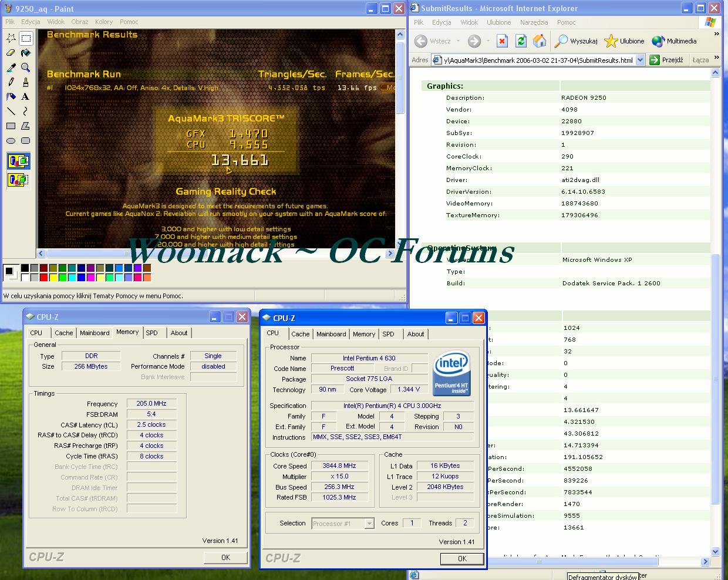Pick the yellow color swatch in Paint palette

53,277
